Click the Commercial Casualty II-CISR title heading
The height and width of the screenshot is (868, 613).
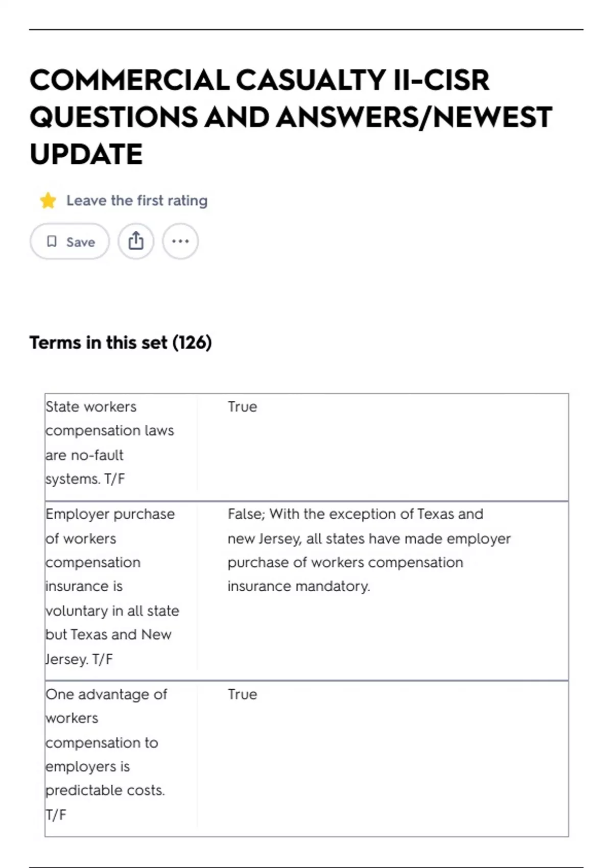[x=291, y=117]
